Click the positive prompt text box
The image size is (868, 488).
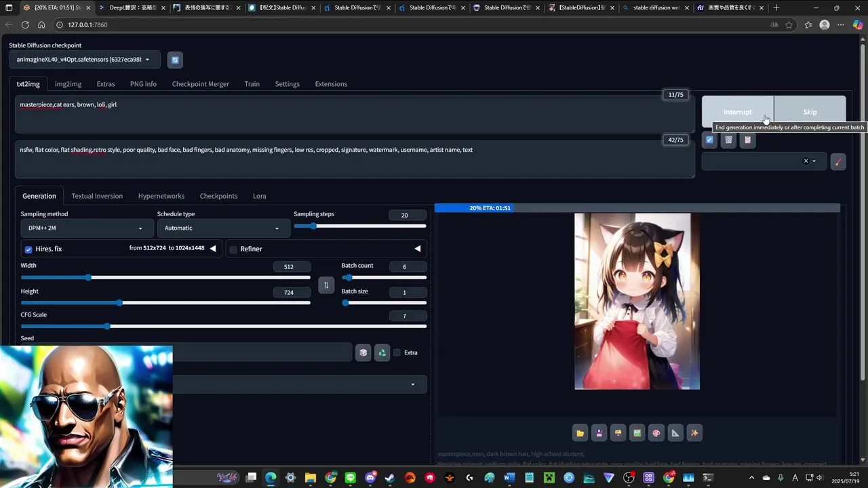355,114
